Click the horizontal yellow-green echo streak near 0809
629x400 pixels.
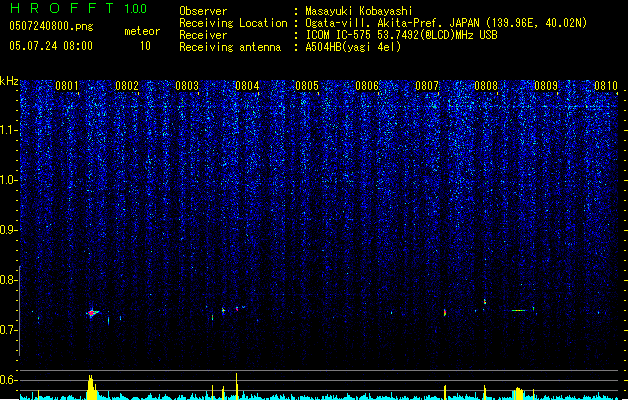[519, 310]
